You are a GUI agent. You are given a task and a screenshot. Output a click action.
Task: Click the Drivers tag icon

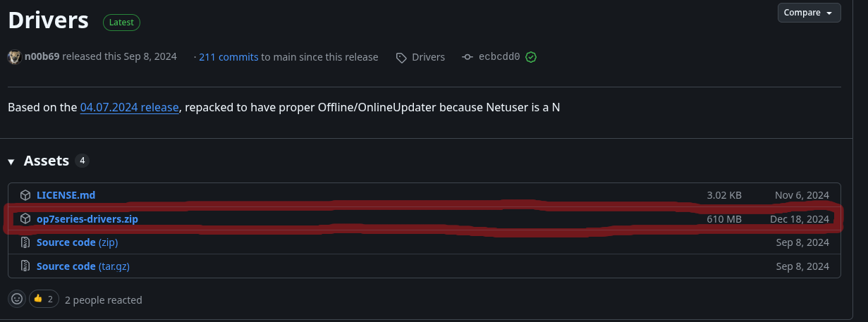tap(402, 57)
